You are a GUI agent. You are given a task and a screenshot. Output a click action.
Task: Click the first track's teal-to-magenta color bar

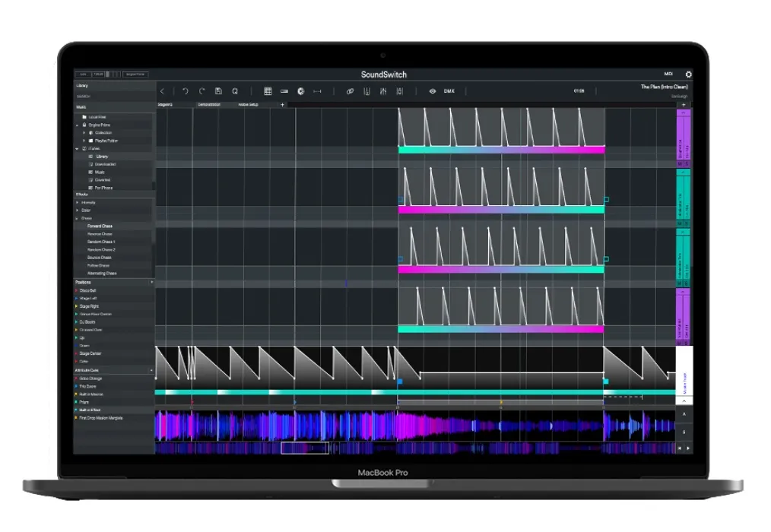click(x=501, y=150)
